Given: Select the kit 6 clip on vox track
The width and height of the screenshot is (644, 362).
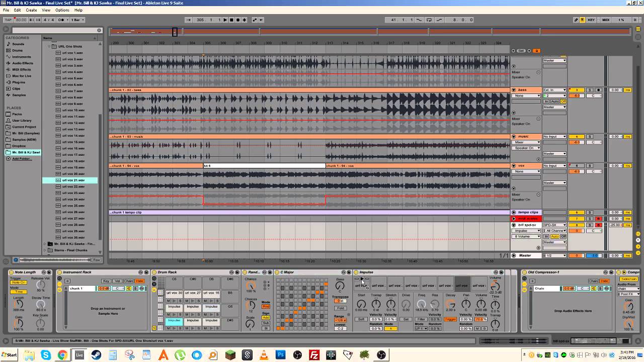Looking at the screenshot, I should pos(264,165).
